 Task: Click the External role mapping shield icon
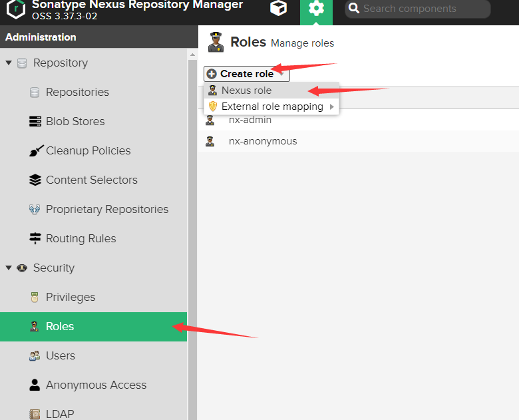tap(212, 106)
